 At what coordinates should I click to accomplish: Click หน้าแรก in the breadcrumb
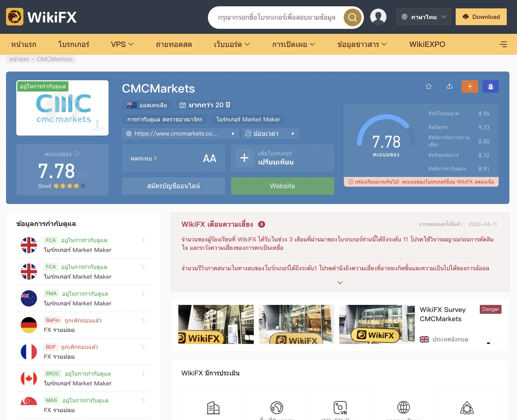click(x=19, y=59)
